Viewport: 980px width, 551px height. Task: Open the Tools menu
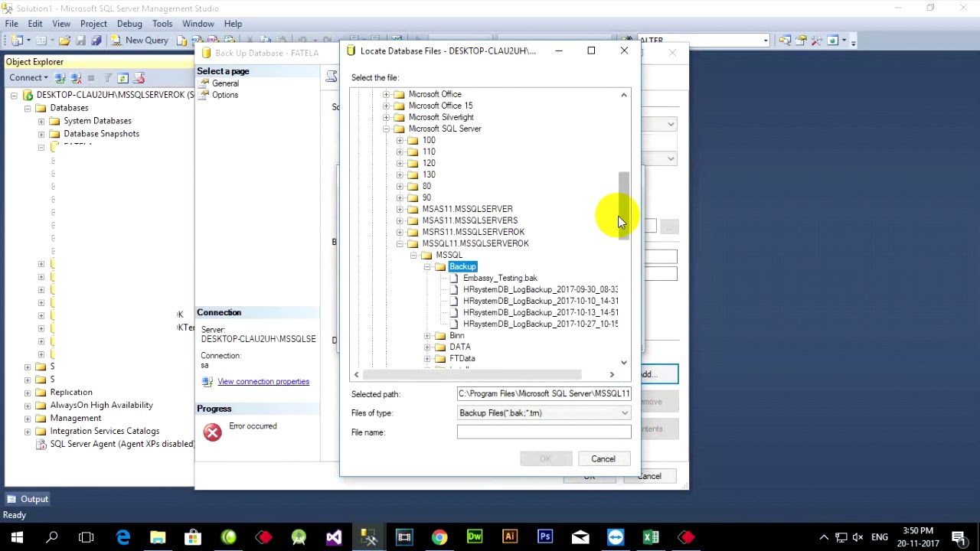162,24
